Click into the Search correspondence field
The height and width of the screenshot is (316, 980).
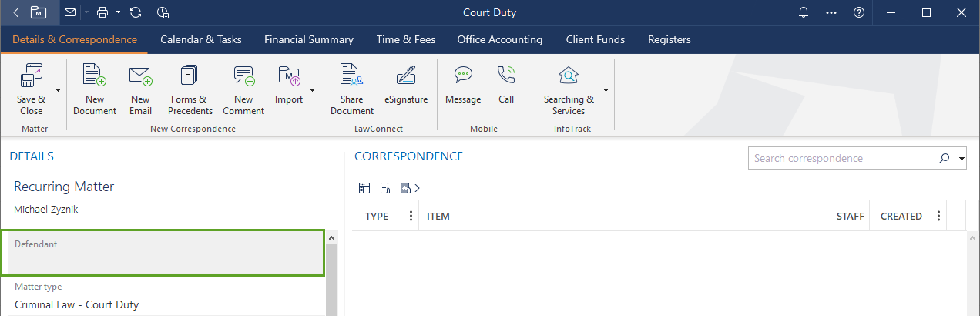[840, 159]
